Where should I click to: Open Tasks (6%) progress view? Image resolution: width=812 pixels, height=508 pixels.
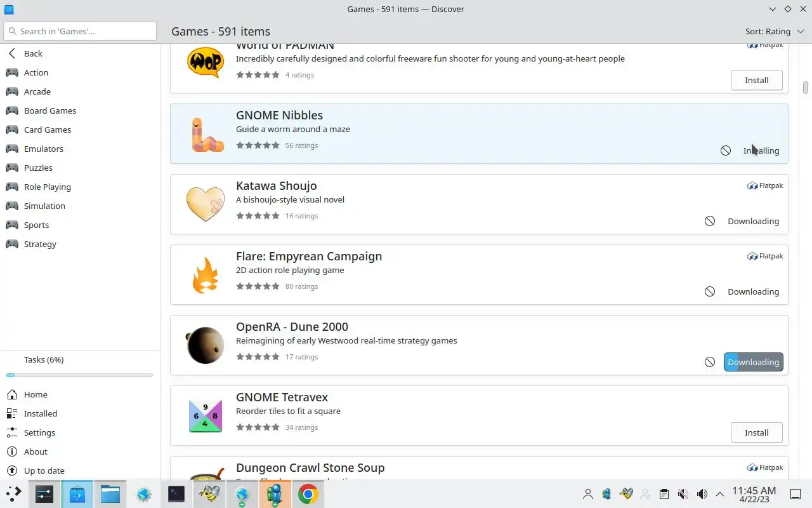(x=80, y=359)
